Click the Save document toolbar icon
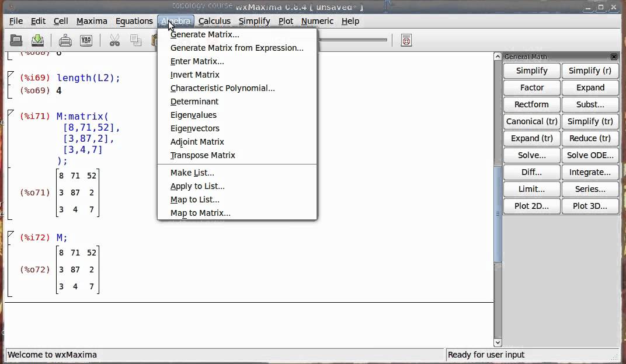This screenshot has width=626, height=364. tap(37, 40)
